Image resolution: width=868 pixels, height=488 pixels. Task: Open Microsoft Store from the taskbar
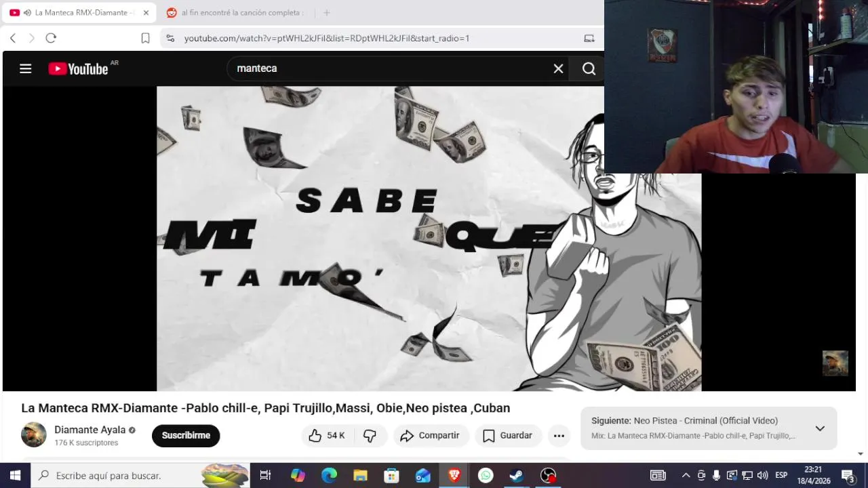tap(391, 475)
